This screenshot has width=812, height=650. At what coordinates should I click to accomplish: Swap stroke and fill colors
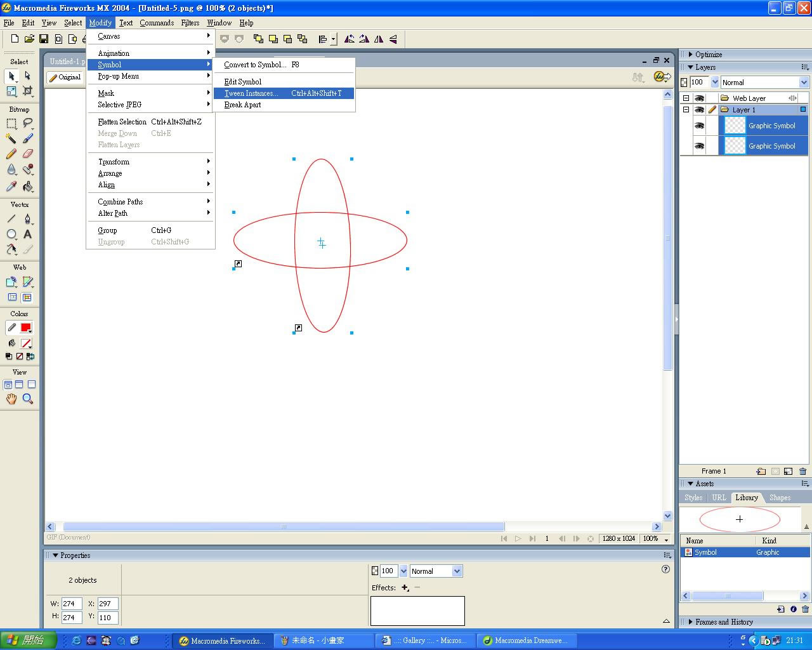tap(30, 357)
